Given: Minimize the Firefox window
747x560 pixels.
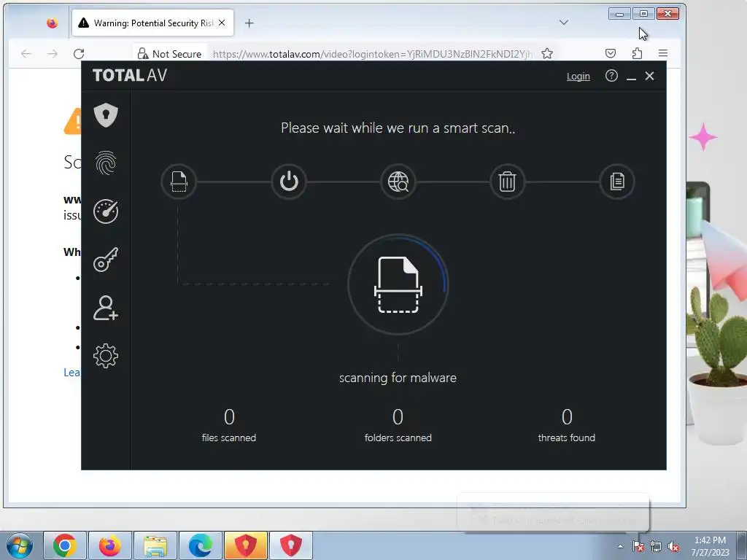Looking at the screenshot, I should click(620, 14).
